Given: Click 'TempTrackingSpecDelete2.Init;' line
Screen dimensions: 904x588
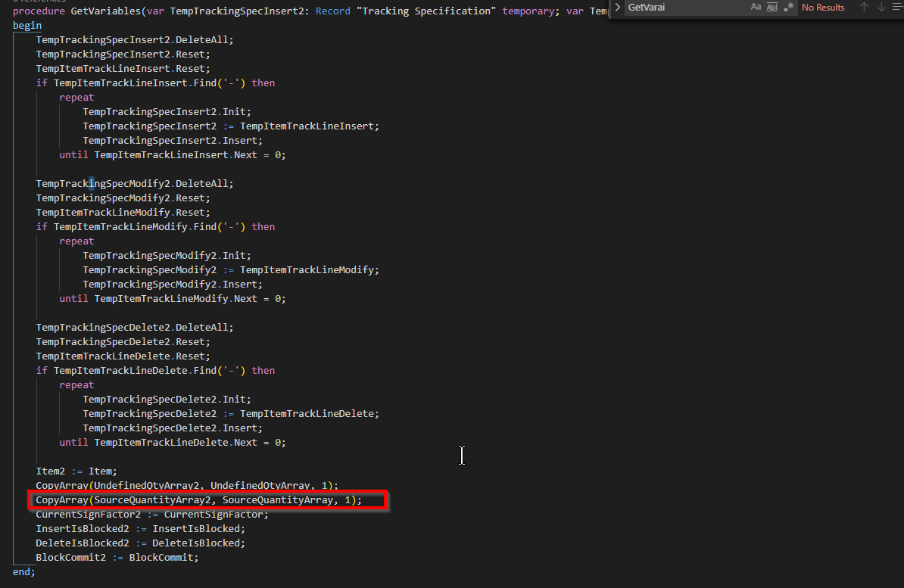Looking at the screenshot, I should (167, 400).
